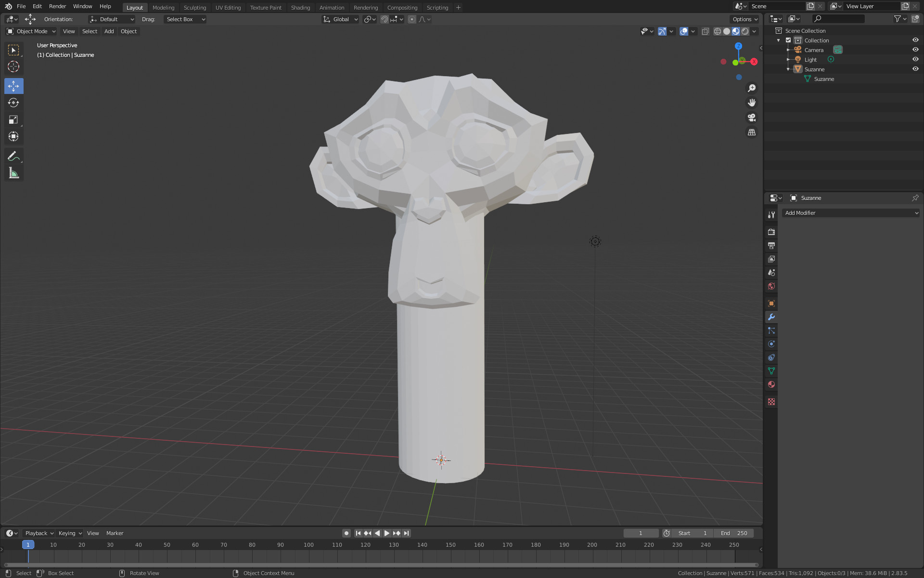Hide the Light object in outliner

tap(915, 59)
